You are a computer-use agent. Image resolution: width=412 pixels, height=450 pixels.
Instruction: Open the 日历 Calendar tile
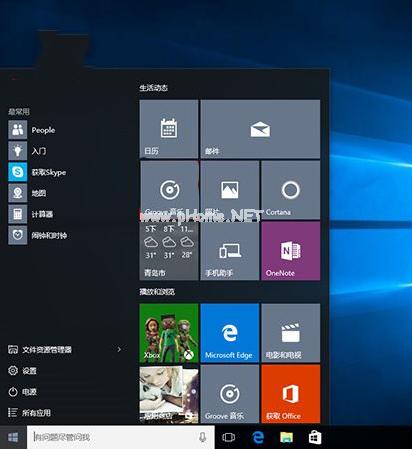pos(169,129)
